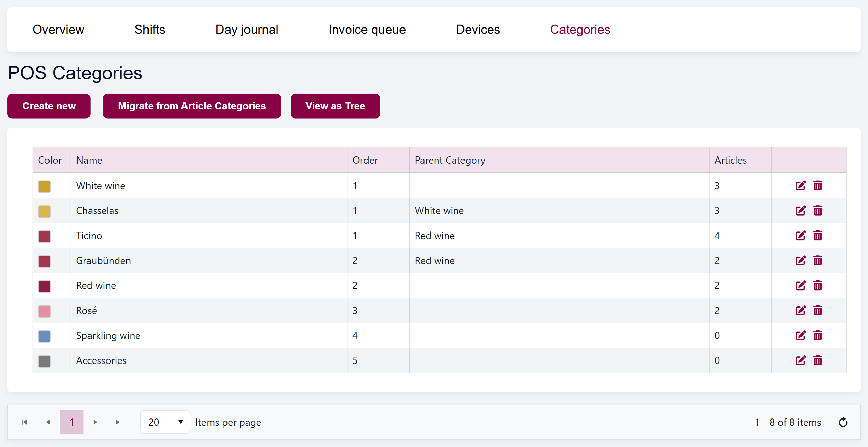Delete the White wine category
This screenshot has height=447, width=868.
tap(818, 186)
